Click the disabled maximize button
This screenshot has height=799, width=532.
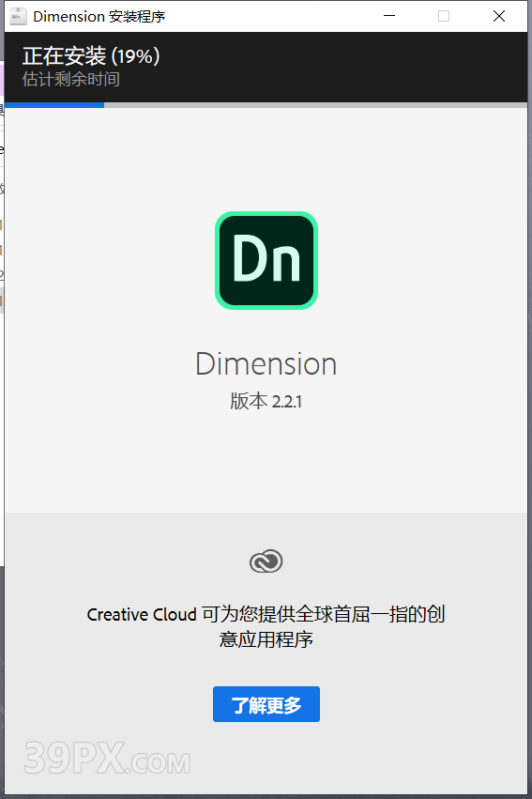click(444, 16)
